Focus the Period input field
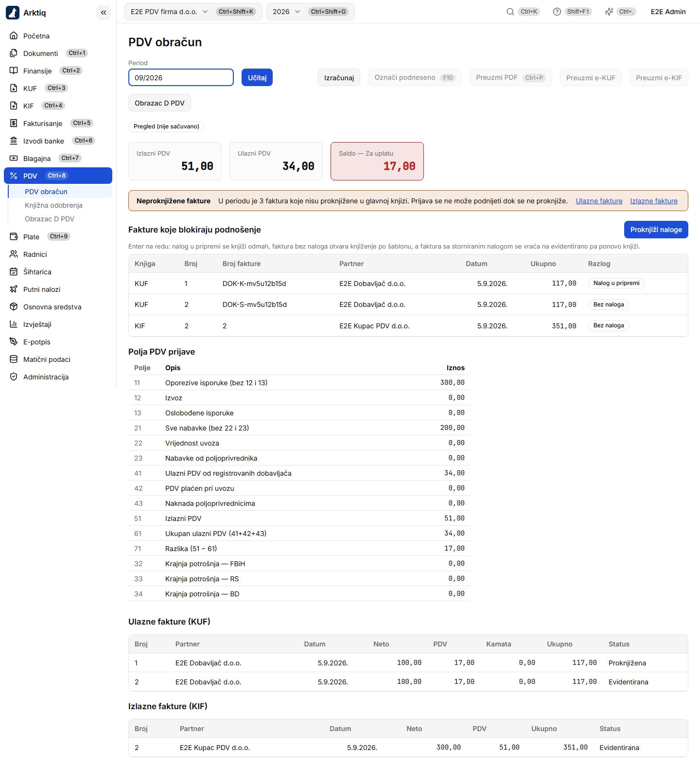 (181, 77)
